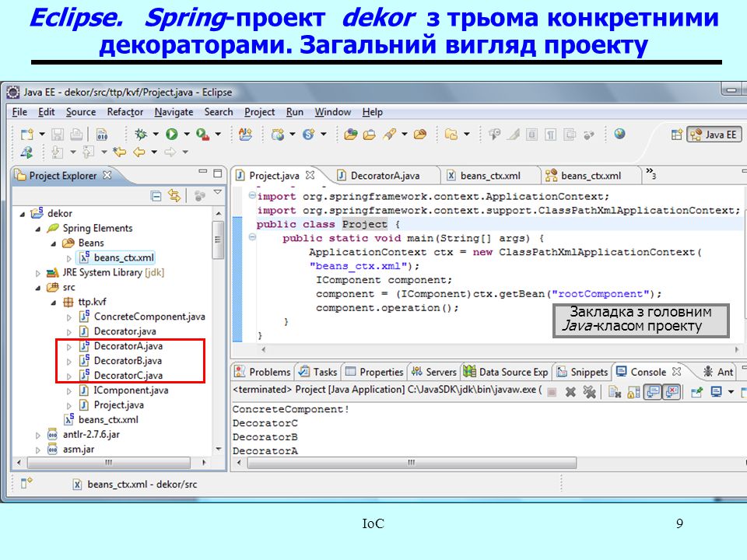Click the Open Type icon
Viewport: 747px width, 560px height.
[351, 135]
